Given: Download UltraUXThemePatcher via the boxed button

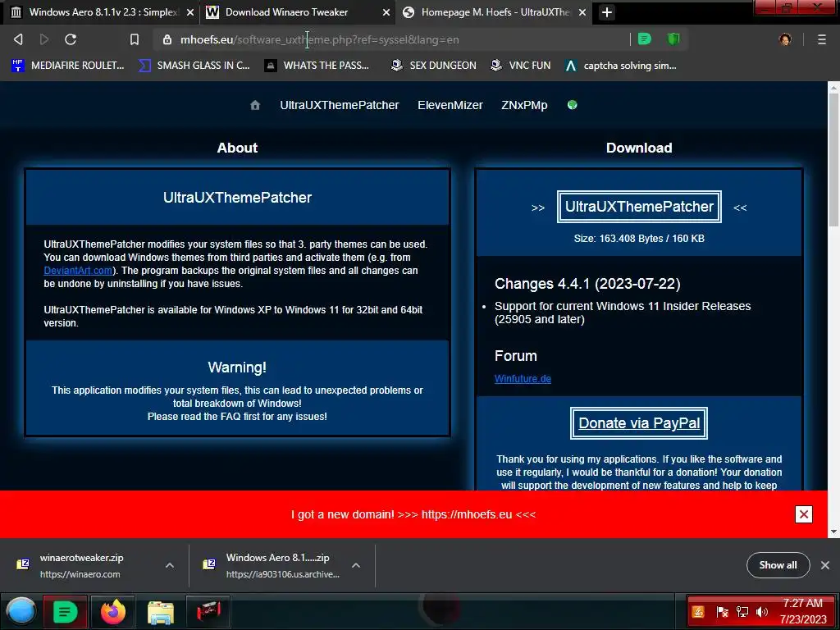Looking at the screenshot, I should pyautogui.click(x=639, y=207).
